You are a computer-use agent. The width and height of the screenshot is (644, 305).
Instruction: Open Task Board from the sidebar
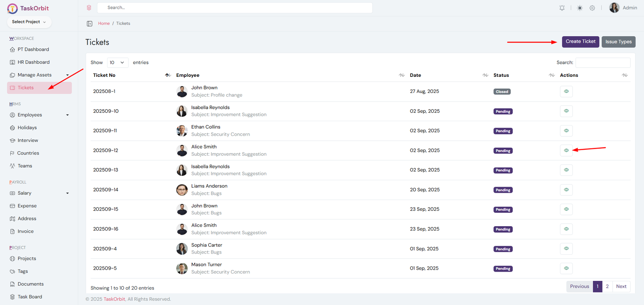[30, 297]
